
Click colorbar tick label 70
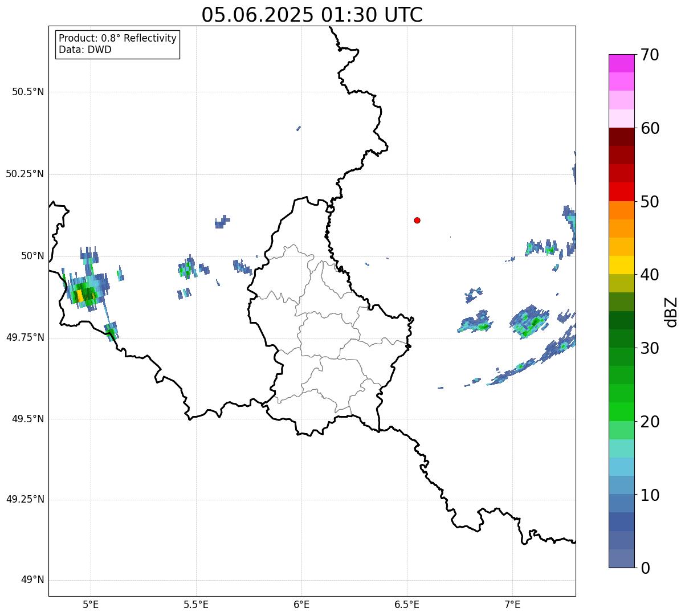(650, 55)
